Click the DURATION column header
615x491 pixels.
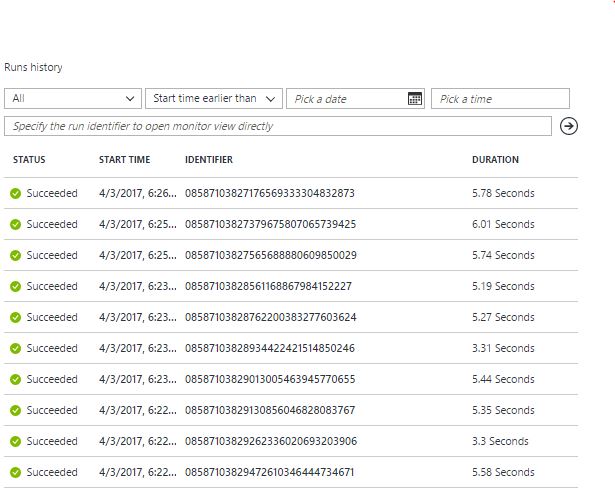(x=495, y=160)
